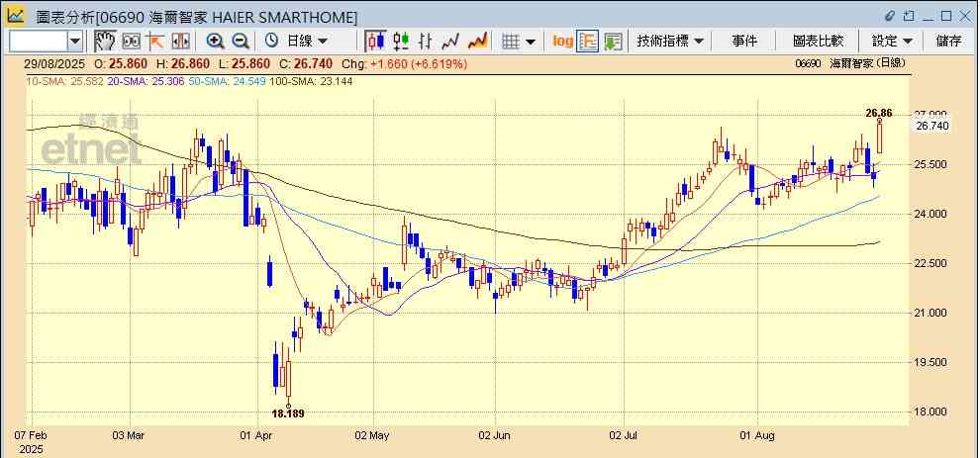This screenshot has width=980, height=458.
Task: Open the 設定 dropdown menu
Action: point(892,42)
